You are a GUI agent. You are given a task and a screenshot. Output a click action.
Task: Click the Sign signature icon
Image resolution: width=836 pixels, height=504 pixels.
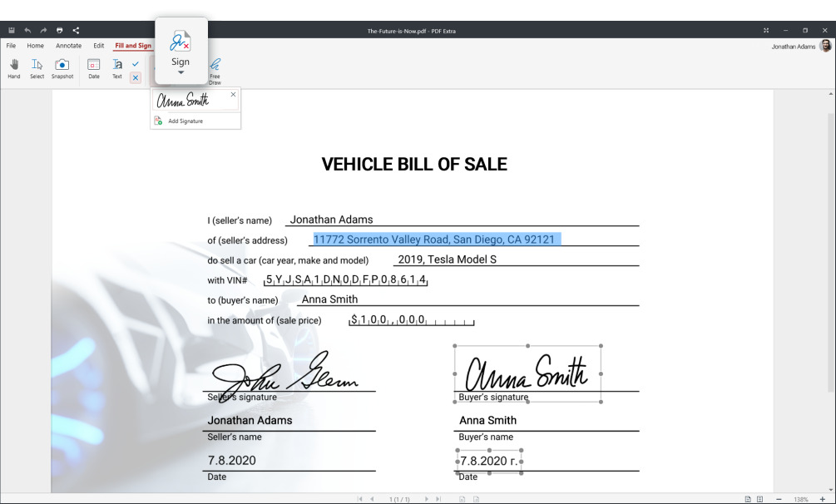coord(181,42)
